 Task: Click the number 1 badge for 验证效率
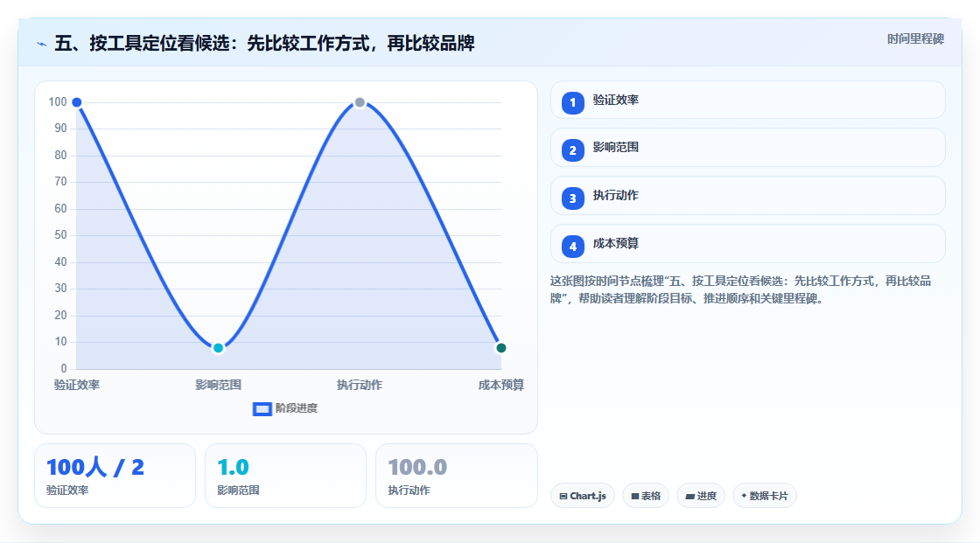pyautogui.click(x=572, y=102)
